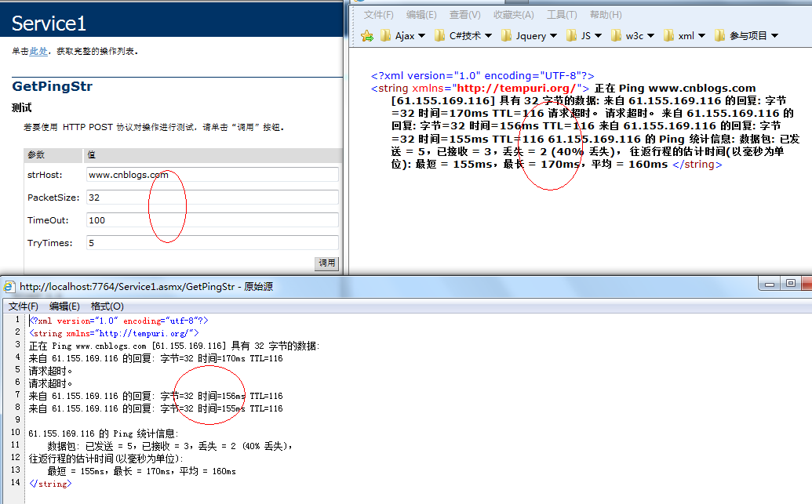
Task: Minimize the source viewer window
Action: coord(770,284)
